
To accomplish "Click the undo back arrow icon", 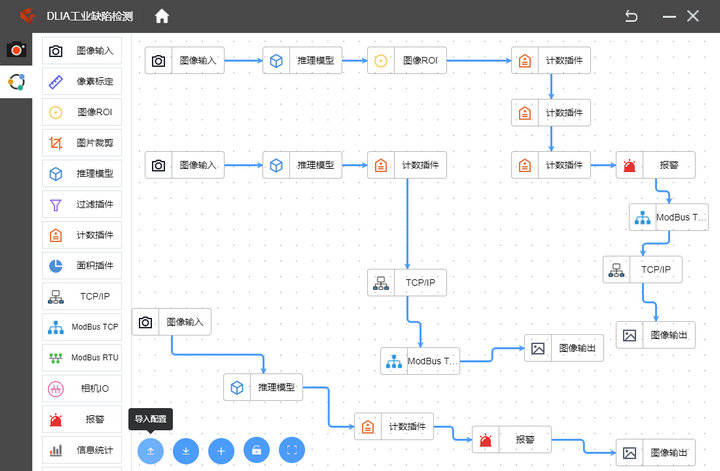I will tap(630, 16).
